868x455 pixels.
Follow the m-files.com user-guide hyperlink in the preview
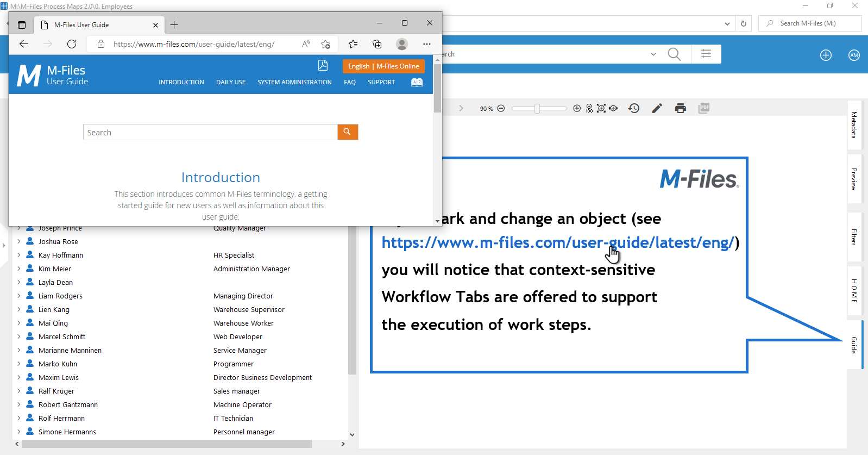pos(557,242)
